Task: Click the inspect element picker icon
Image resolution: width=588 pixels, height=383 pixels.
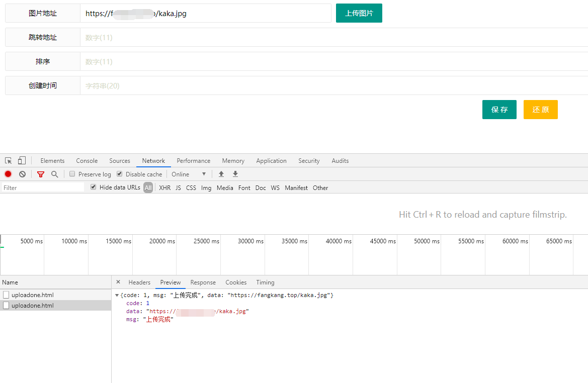Action: coord(8,161)
